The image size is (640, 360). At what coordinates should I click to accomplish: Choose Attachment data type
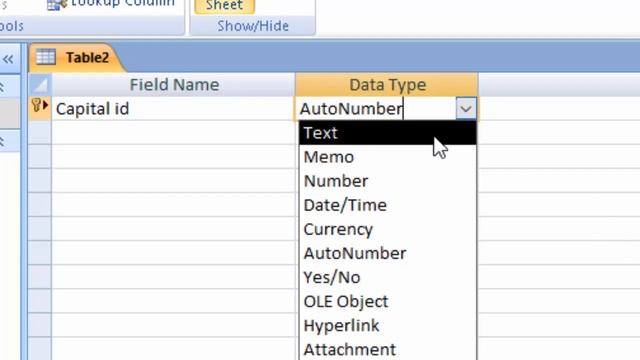(x=387, y=349)
